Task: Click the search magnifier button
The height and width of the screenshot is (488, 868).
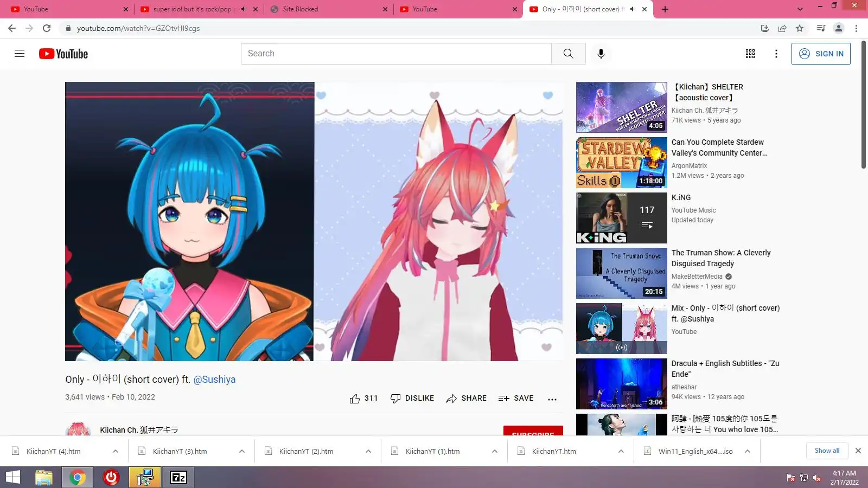Action: (x=568, y=54)
